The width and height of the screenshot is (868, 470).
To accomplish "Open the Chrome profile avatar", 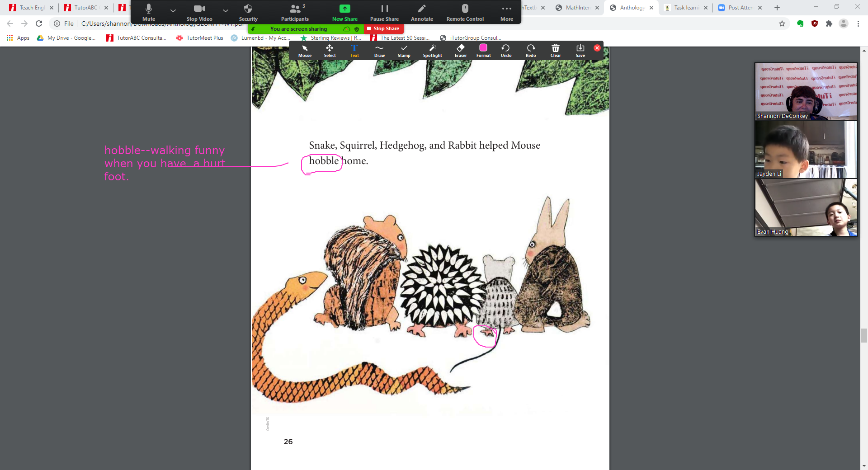I will click(x=844, y=23).
